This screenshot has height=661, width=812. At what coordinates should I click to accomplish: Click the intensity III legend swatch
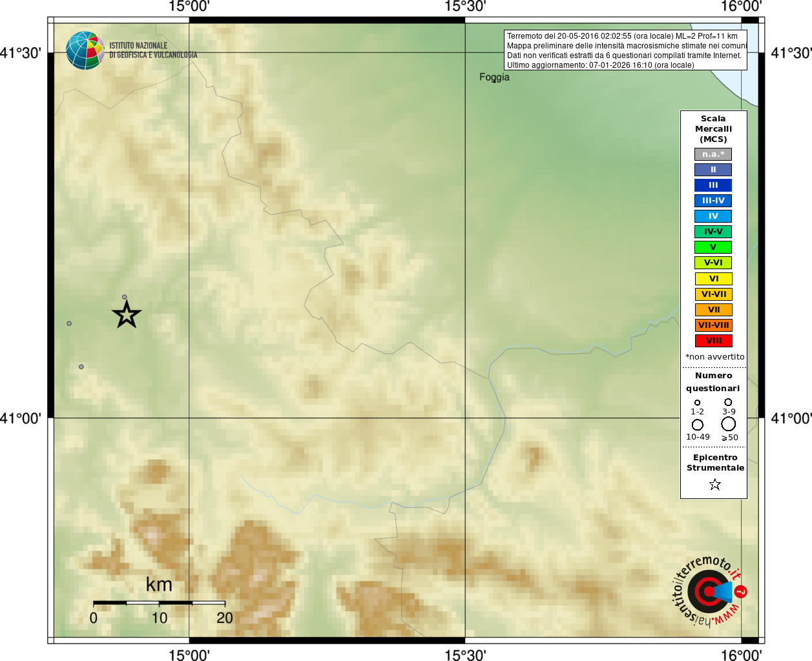point(713,185)
